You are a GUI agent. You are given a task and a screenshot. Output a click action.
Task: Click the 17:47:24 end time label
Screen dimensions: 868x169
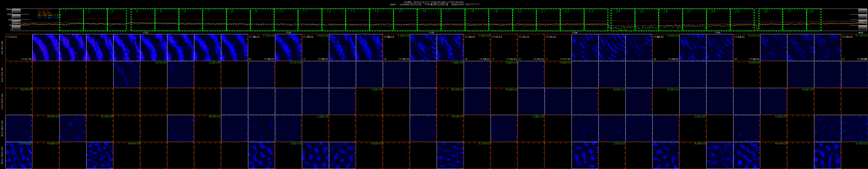[x=565, y=59]
